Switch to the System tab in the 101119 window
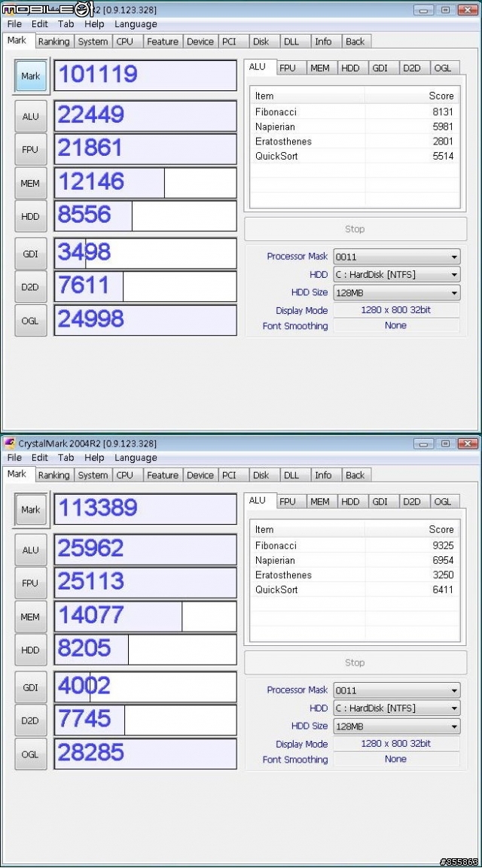 click(93, 41)
